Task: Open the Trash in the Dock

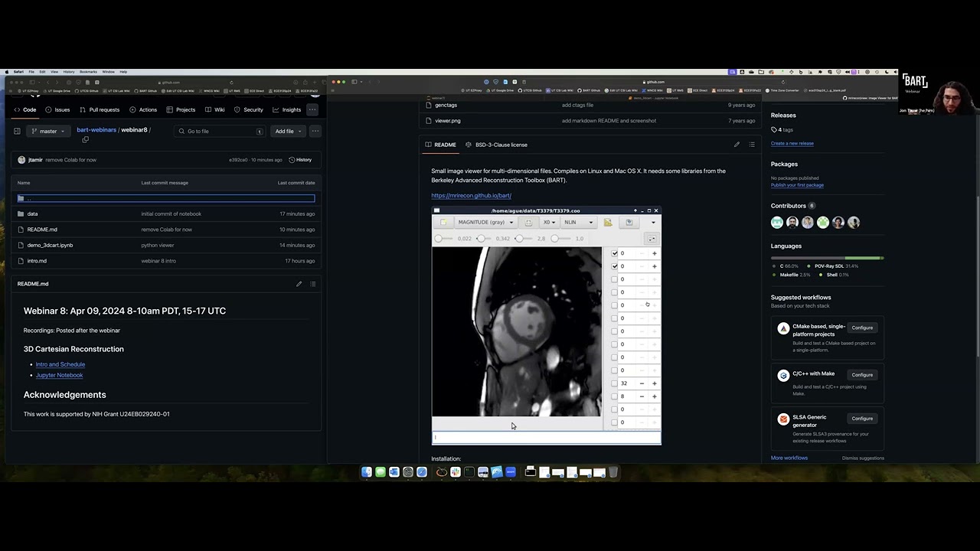Action: [613, 472]
